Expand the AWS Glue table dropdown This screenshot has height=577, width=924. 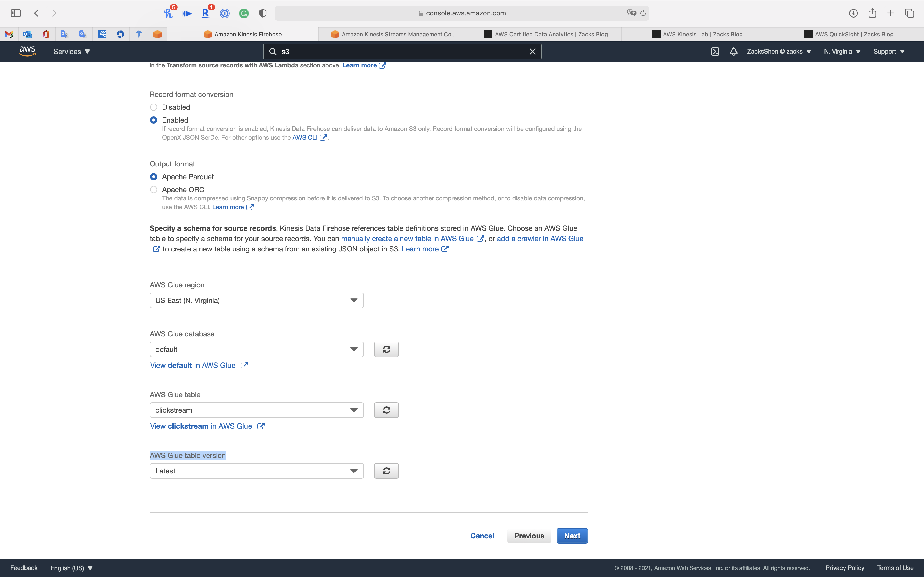(256, 410)
